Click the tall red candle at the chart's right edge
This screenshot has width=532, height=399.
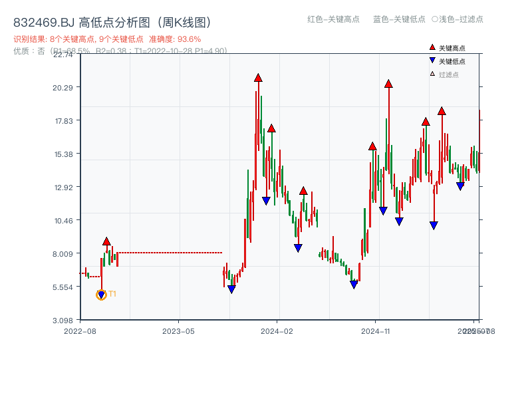(479, 141)
